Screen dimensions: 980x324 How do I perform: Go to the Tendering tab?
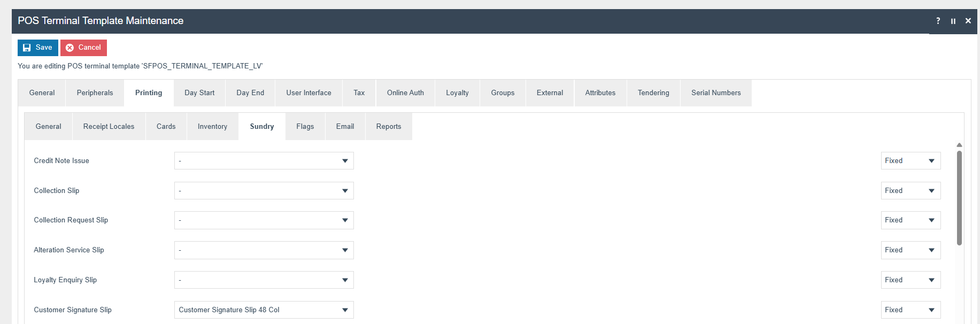pyautogui.click(x=653, y=93)
